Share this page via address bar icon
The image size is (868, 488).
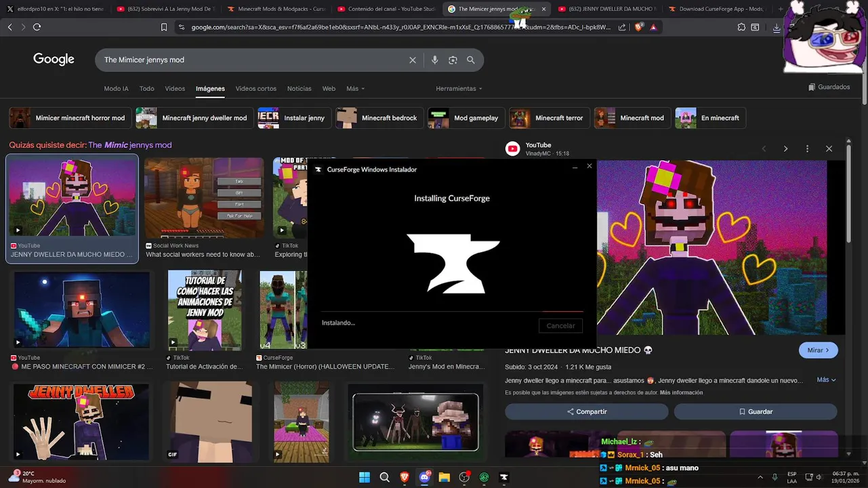(x=622, y=27)
